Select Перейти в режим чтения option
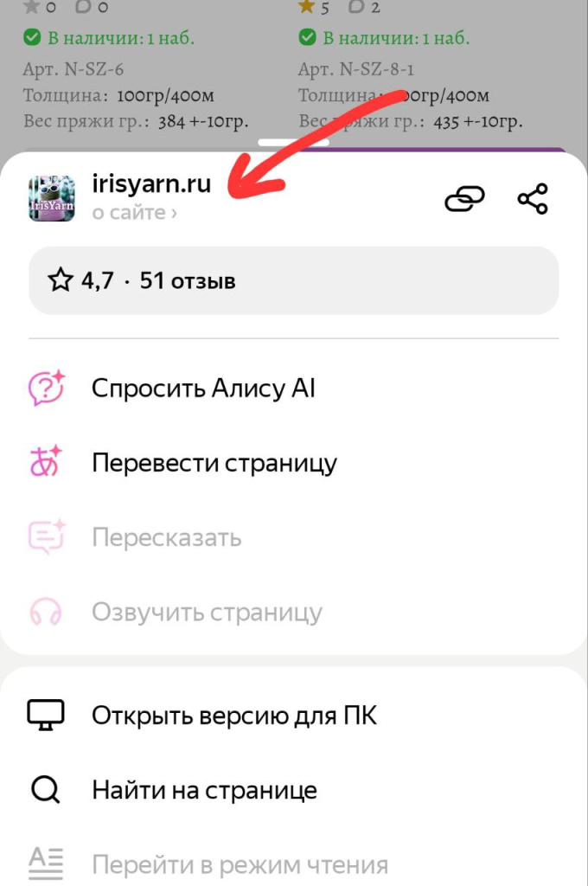Screen dimensions: 588x886 point(294,864)
